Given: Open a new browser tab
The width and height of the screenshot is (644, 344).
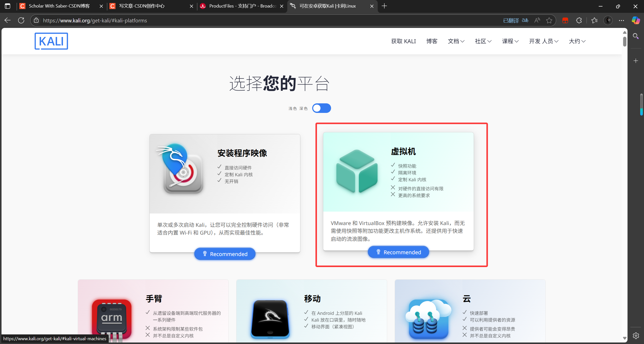Looking at the screenshot, I should pyautogui.click(x=384, y=6).
